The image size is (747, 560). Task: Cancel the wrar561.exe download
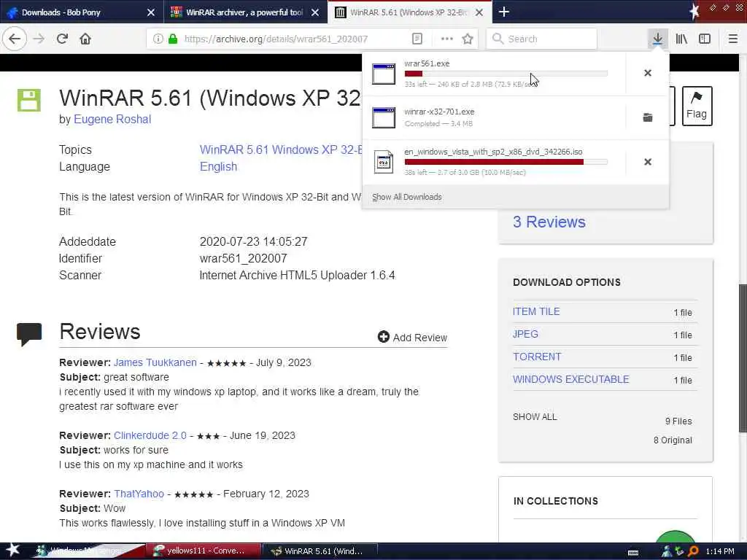pyautogui.click(x=648, y=73)
